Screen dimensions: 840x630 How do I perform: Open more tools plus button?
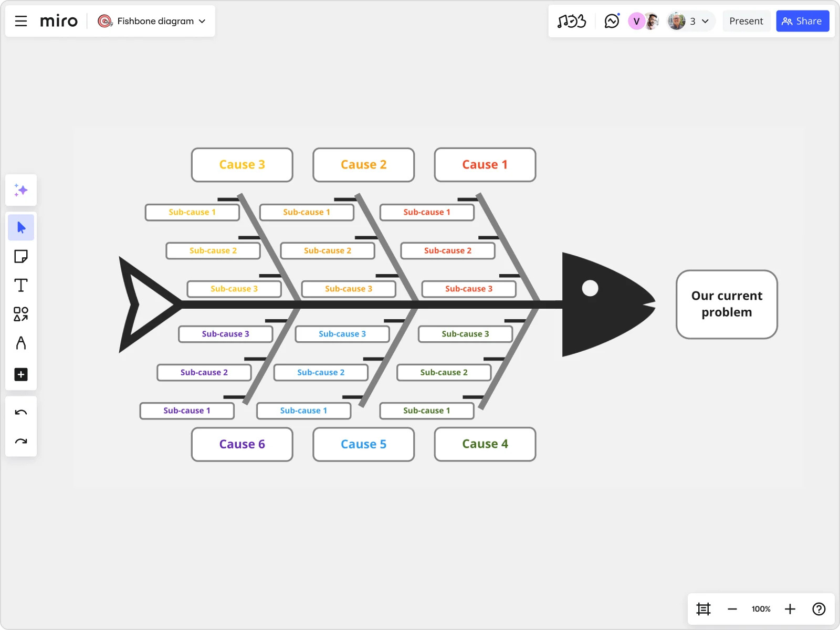pyautogui.click(x=21, y=374)
